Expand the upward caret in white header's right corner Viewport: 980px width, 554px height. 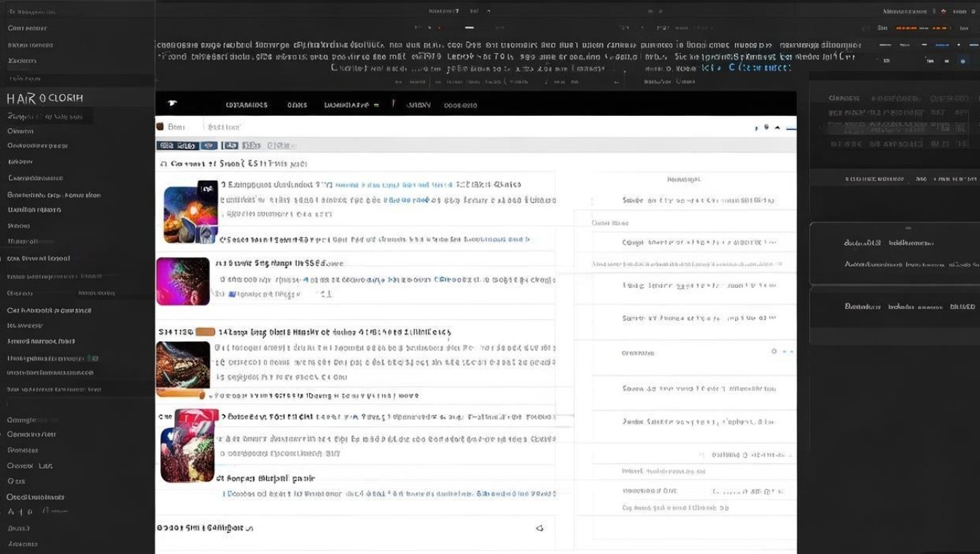tap(777, 128)
